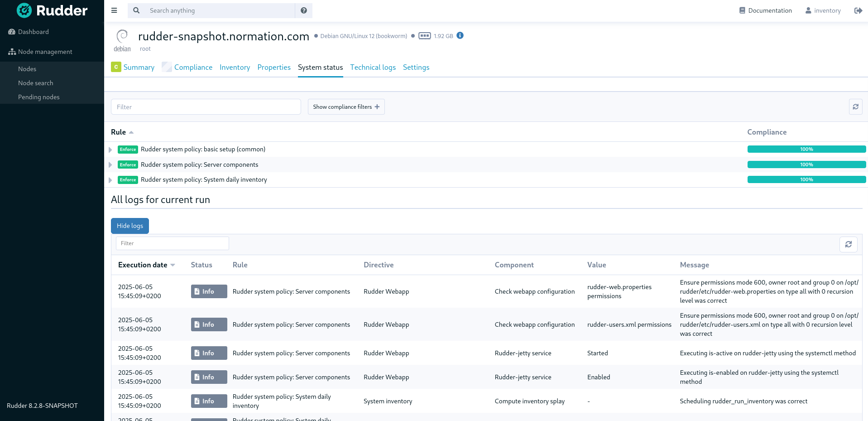Open the search help question icon
The image size is (868, 421).
304,10
